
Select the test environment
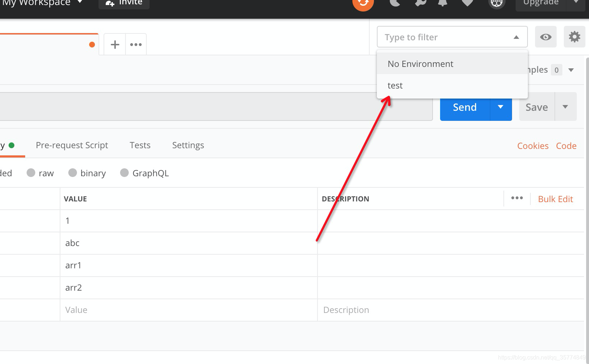point(452,86)
